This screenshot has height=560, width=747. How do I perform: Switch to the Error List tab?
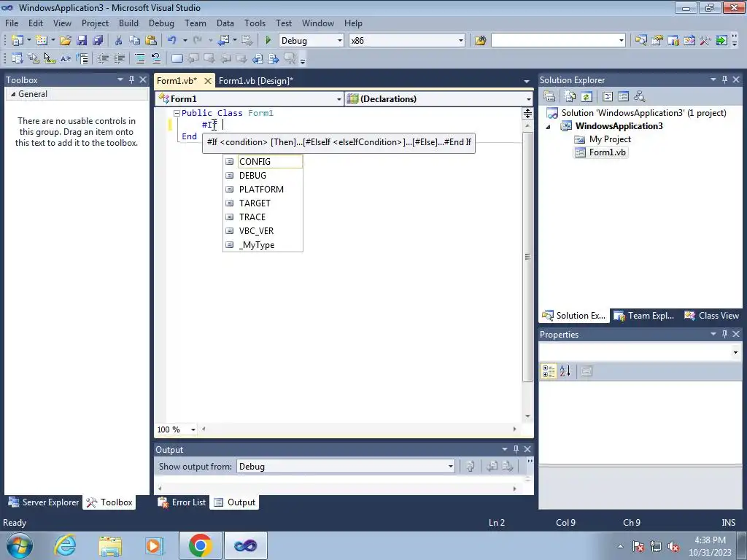182,502
